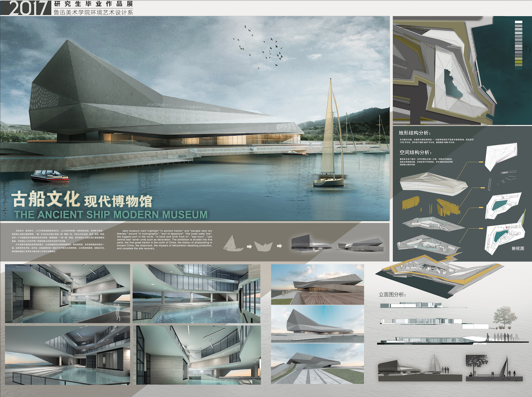Click the white folded roof model at diagram top
This screenshot has height=397, width=532.
[x=501, y=157]
